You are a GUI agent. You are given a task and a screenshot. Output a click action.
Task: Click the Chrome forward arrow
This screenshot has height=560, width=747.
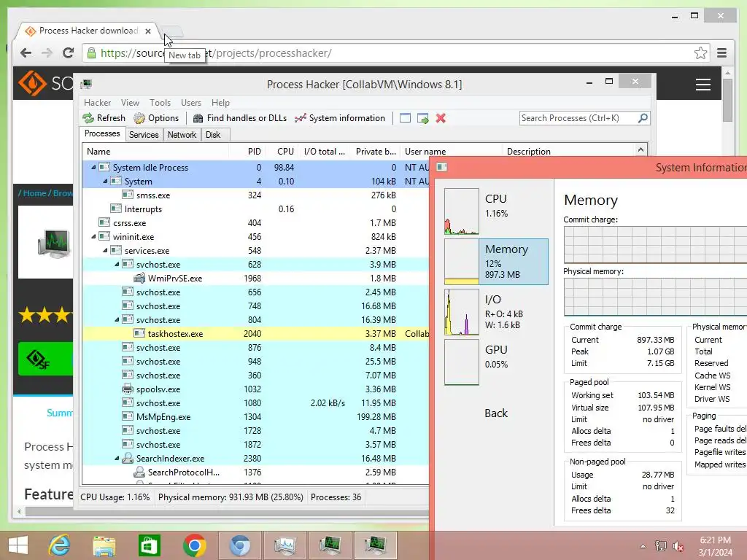pos(47,52)
